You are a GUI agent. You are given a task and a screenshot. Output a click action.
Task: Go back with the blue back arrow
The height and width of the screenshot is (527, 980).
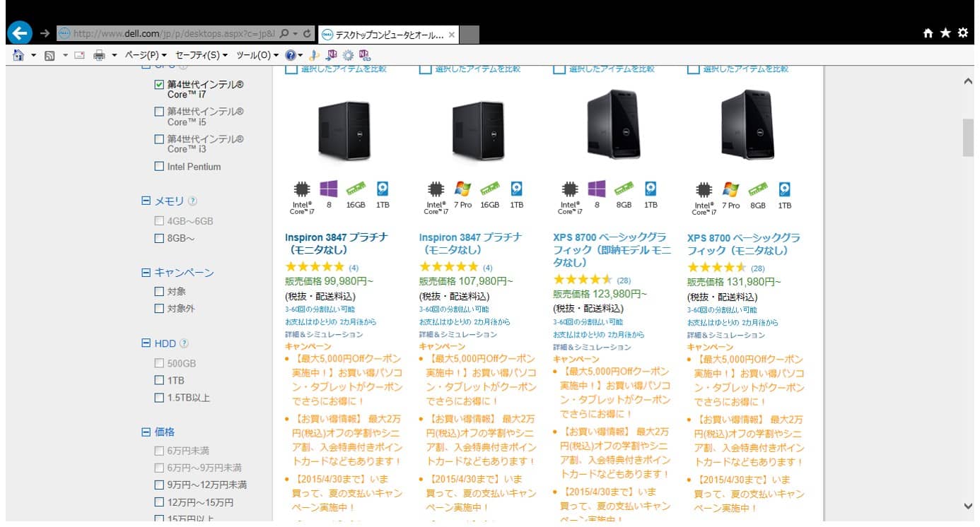[21, 33]
